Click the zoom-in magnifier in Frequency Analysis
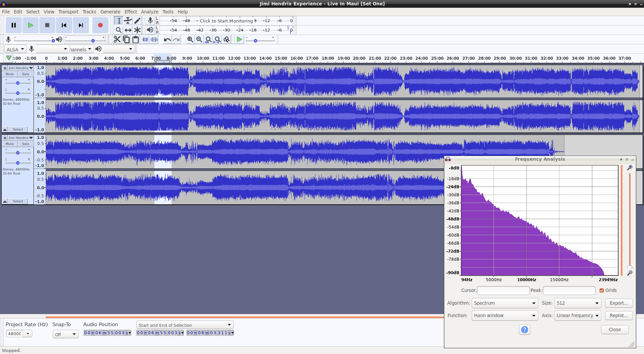 coord(630,167)
